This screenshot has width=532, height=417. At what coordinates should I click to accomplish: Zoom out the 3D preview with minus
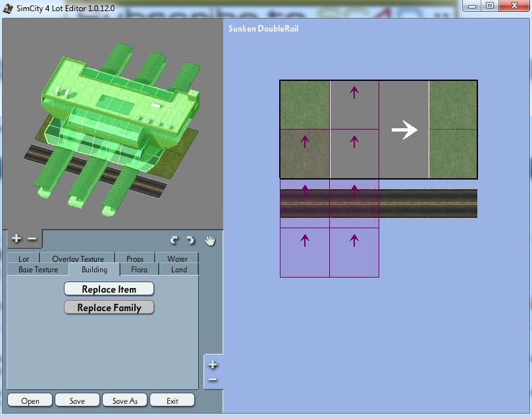tap(32, 239)
